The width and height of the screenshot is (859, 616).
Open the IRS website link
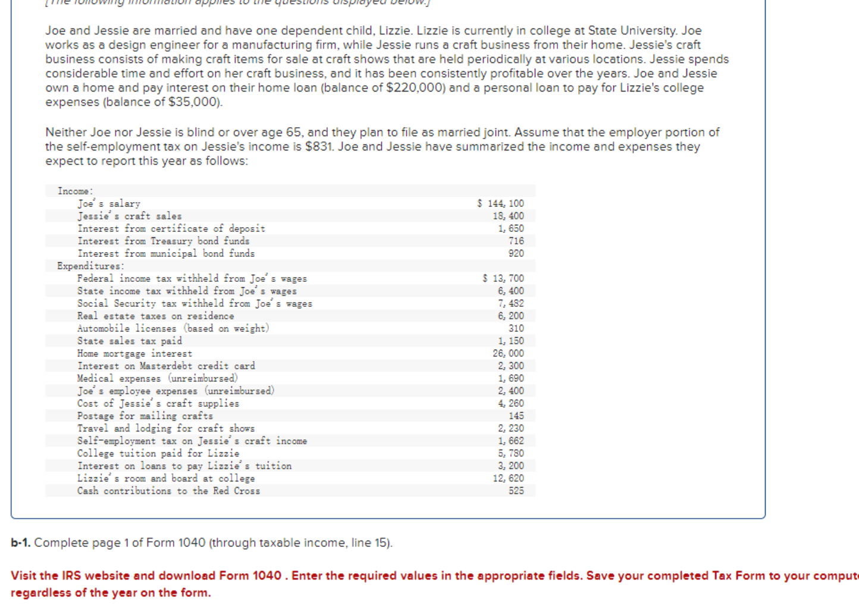[96, 575]
